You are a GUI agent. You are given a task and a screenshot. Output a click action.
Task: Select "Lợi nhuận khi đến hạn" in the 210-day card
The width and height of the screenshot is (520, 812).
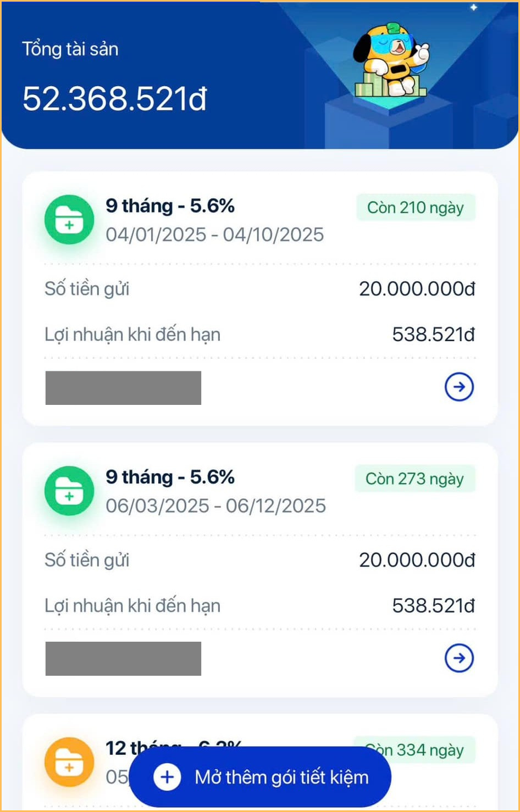[x=132, y=335]
